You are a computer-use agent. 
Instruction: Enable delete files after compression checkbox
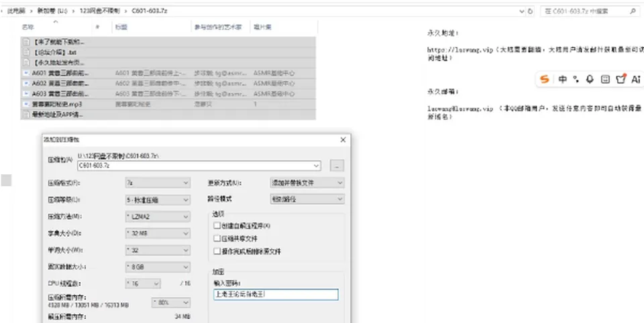[217, 251]
